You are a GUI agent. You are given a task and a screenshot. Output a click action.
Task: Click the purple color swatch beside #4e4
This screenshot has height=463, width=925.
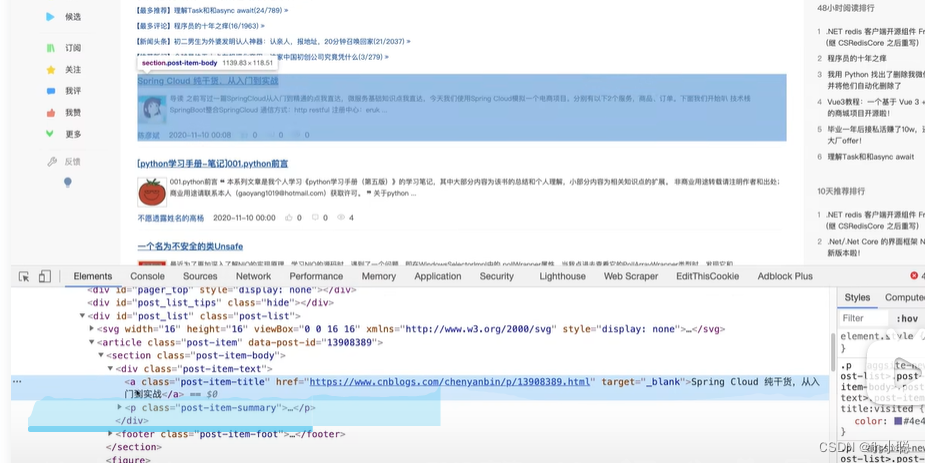pos(898,421)
